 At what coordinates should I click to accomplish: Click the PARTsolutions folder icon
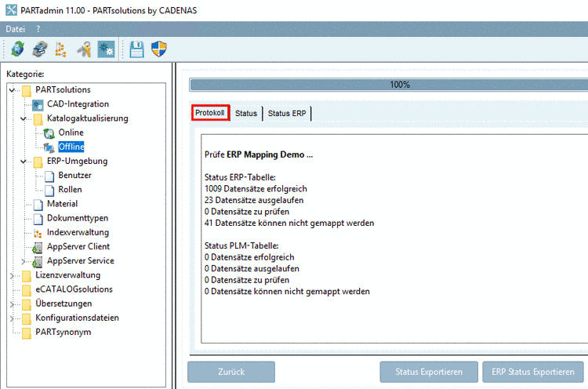26,90
